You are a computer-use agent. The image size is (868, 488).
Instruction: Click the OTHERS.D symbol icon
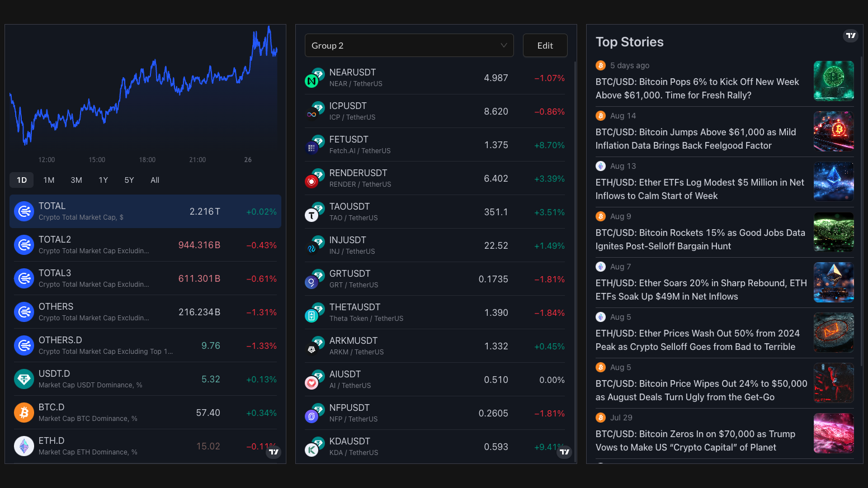click(x=24, y=345)
